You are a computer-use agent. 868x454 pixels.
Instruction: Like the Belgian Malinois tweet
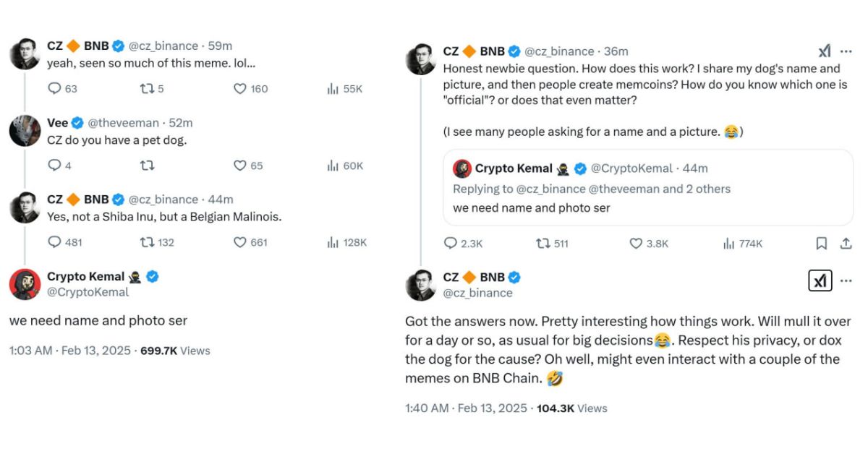[240, 242]
